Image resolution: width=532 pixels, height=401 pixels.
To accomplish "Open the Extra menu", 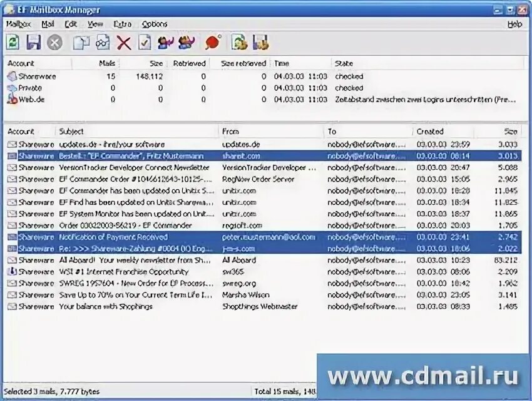I will coord(123,24).
